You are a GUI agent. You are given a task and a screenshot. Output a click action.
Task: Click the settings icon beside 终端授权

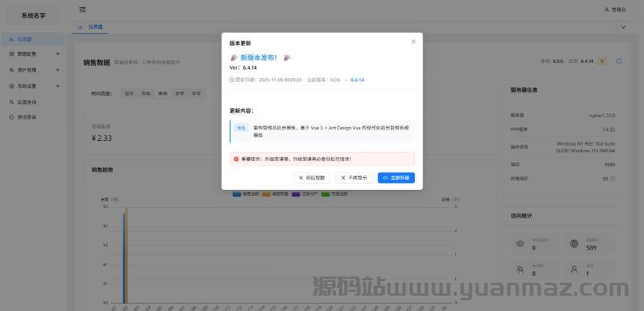tap(613, 178)
